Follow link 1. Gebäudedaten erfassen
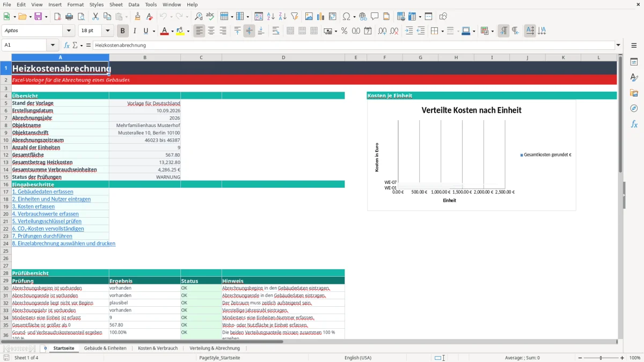 (42, 191)
